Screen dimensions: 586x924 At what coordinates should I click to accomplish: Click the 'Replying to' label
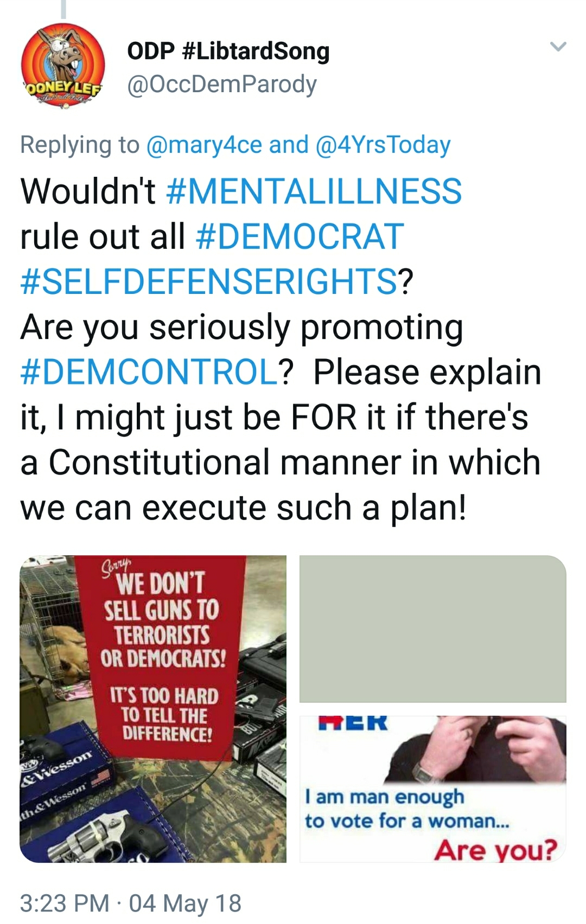80,145
